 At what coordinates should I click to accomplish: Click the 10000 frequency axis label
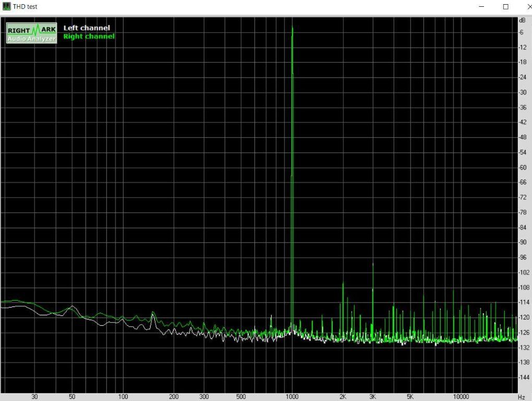coord(461,397)
